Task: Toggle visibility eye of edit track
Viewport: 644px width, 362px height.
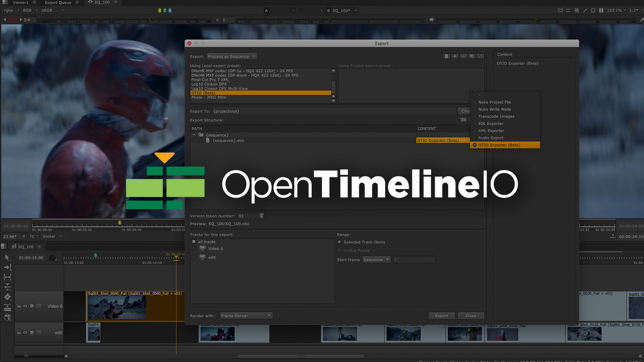Action: (x=25, y=333)
